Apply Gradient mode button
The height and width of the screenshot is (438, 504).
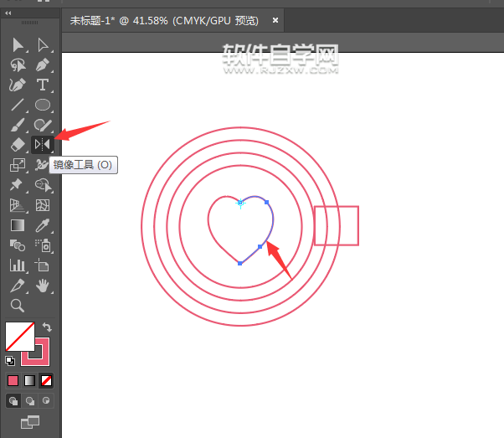pos(29,381)
